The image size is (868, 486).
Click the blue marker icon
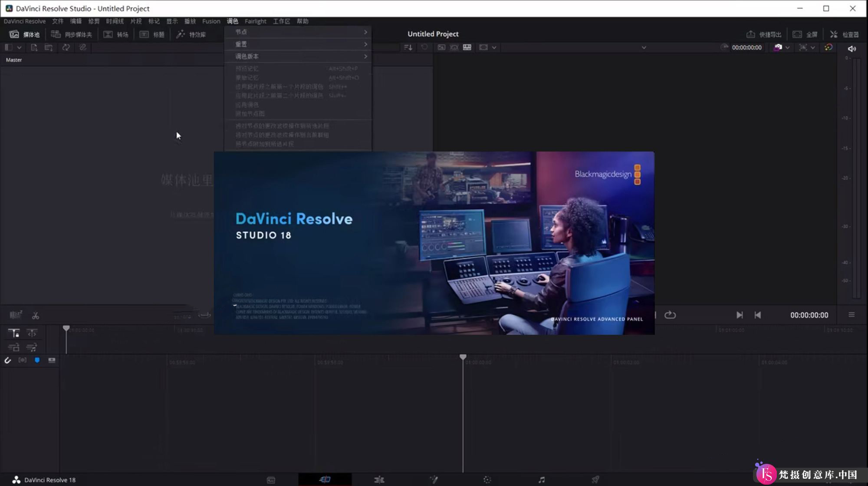point(37,360)
